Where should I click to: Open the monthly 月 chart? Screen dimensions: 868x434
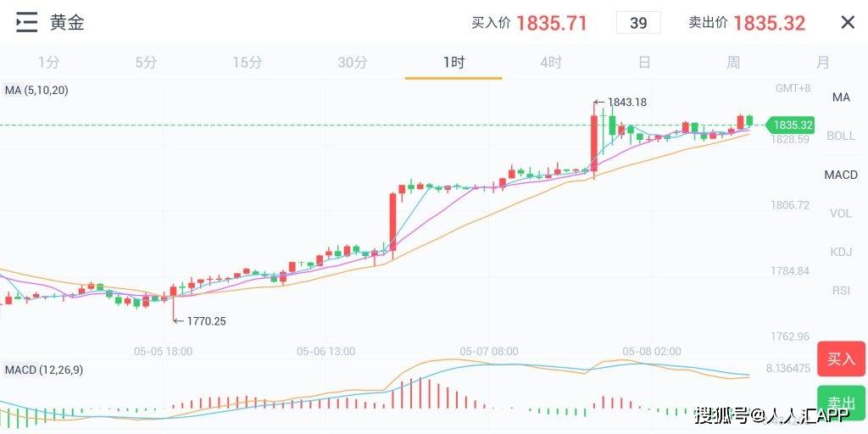(822, 62)
